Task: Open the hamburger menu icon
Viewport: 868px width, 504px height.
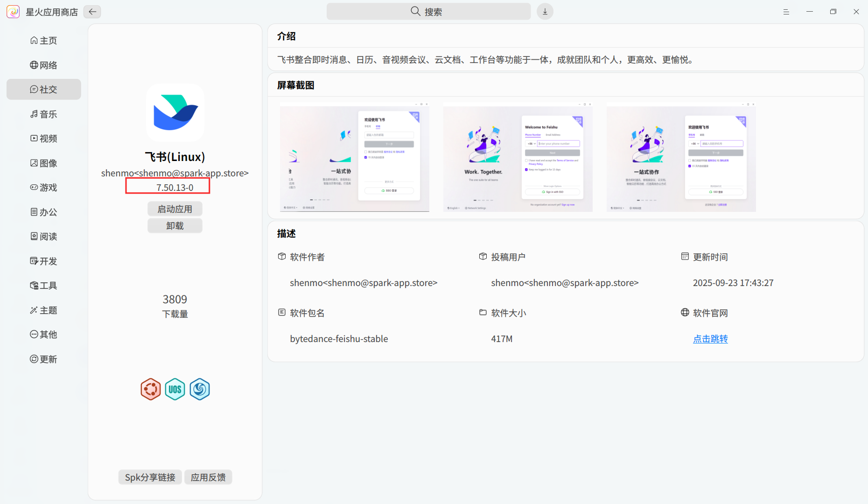Action: [786, 12]
